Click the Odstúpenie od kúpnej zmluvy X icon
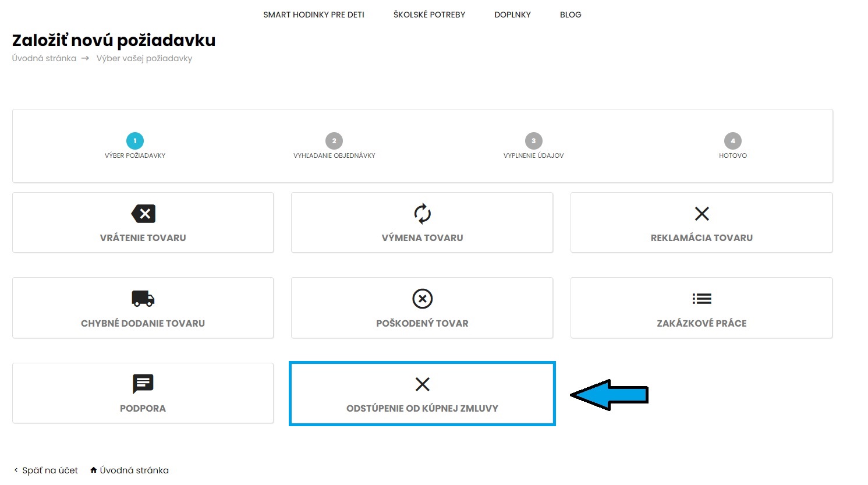 422,384
